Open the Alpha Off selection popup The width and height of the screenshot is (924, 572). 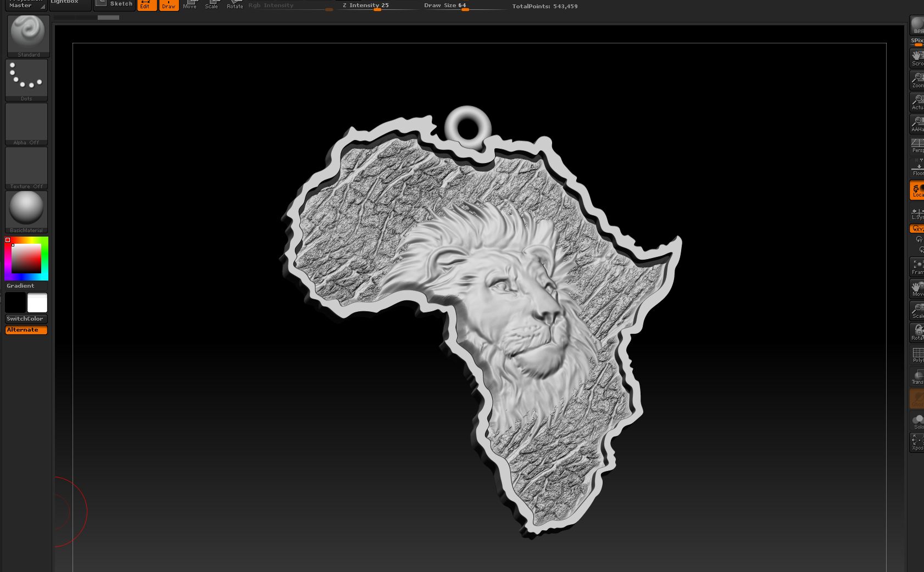[x=26, y=124]
